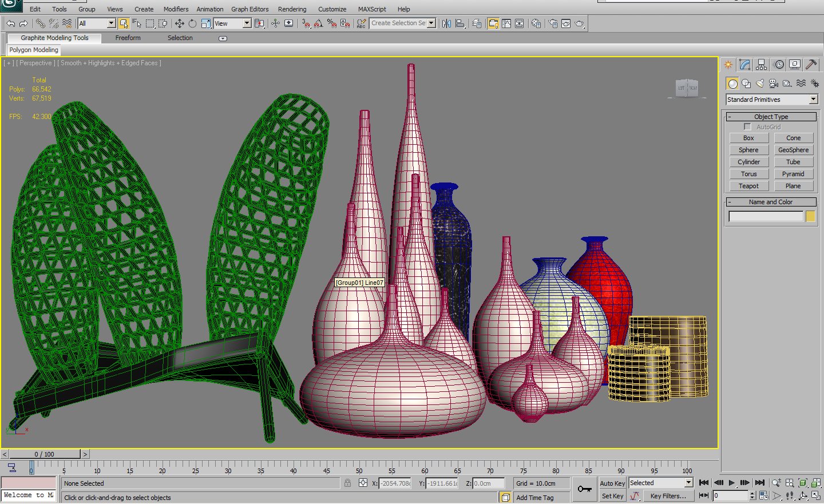This screenshot has height=504, width=824.
Task: Open the Key Filters dialog
Action: click(668, 495)
